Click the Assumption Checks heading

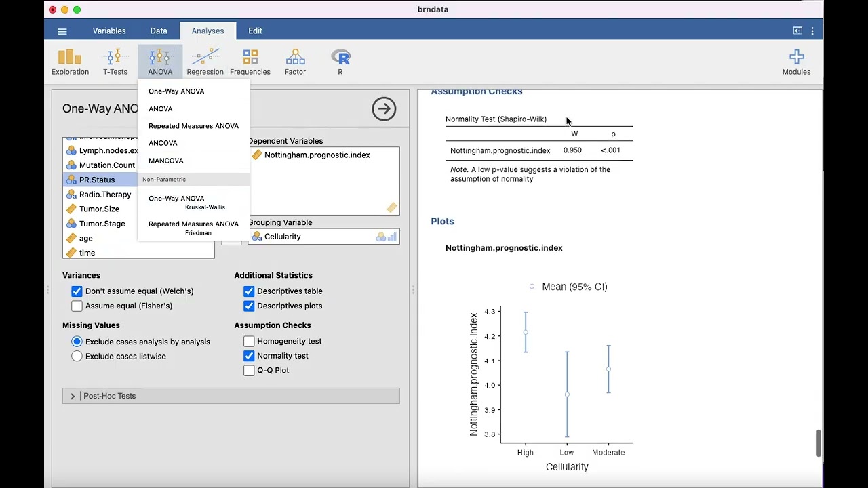(x=477, y=92)
